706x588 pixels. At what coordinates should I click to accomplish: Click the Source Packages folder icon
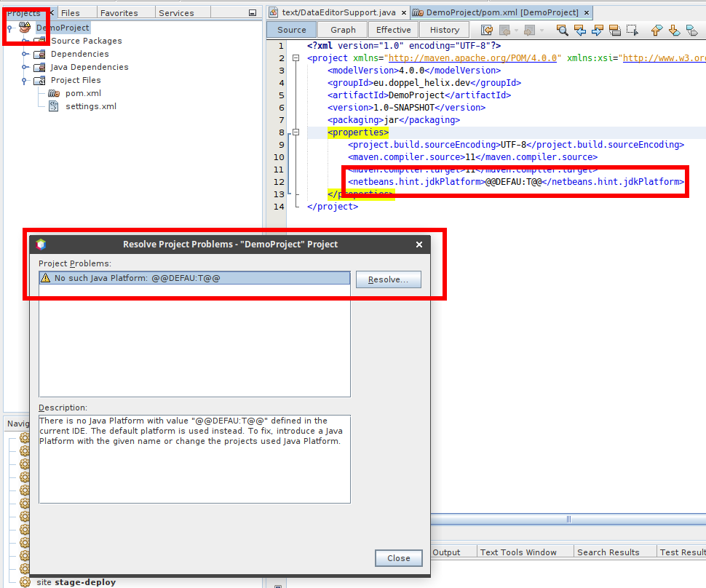click(x=39, y=41)
